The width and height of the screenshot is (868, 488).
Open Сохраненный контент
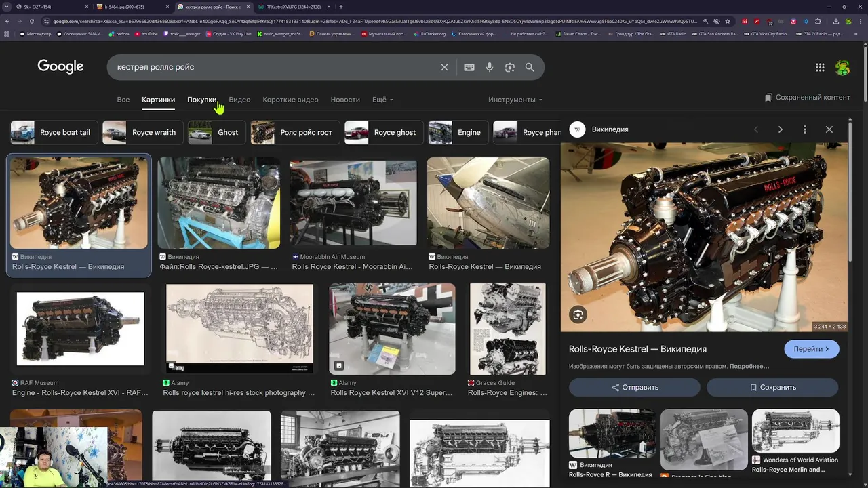[x=807, y=98]
